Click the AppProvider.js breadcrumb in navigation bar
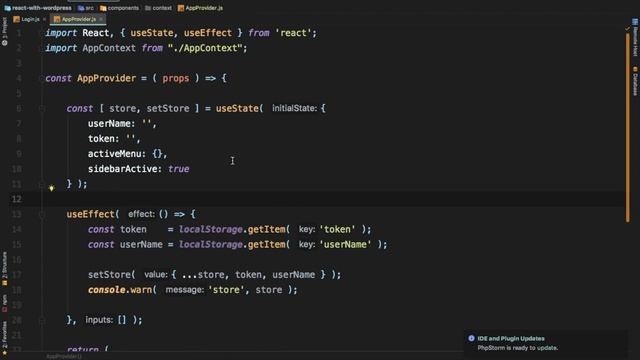 point(200,8)
